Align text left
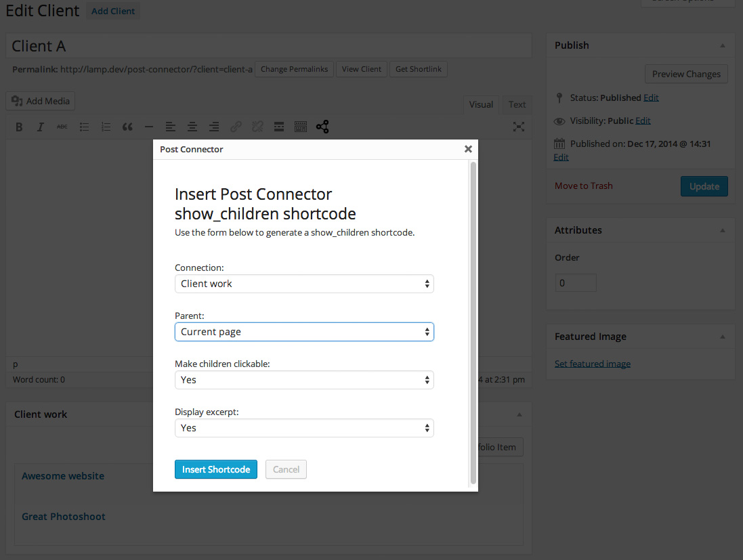The width and height of the screenshot is (743, 560). 171,127
